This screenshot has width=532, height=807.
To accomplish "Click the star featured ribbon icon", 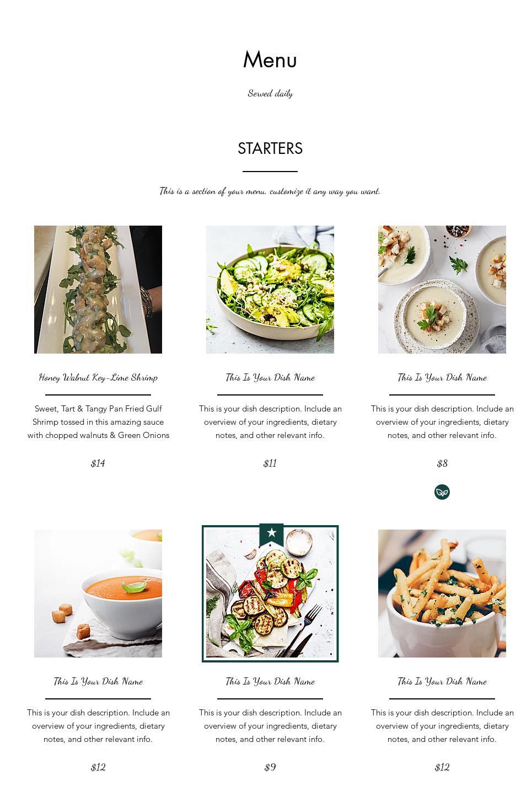I will click(271, 535).
